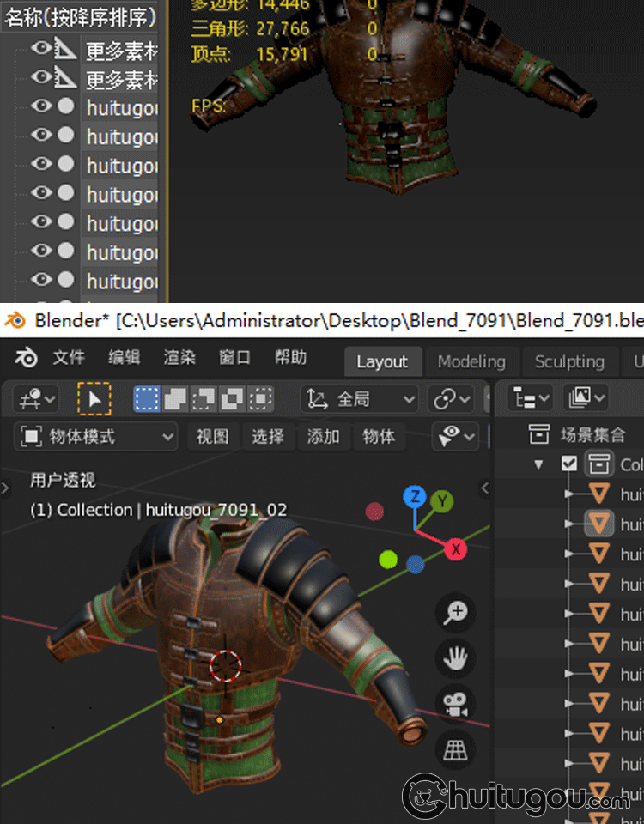
Task: Click the red X axis gizmo ball
Action: pos(455,548)
